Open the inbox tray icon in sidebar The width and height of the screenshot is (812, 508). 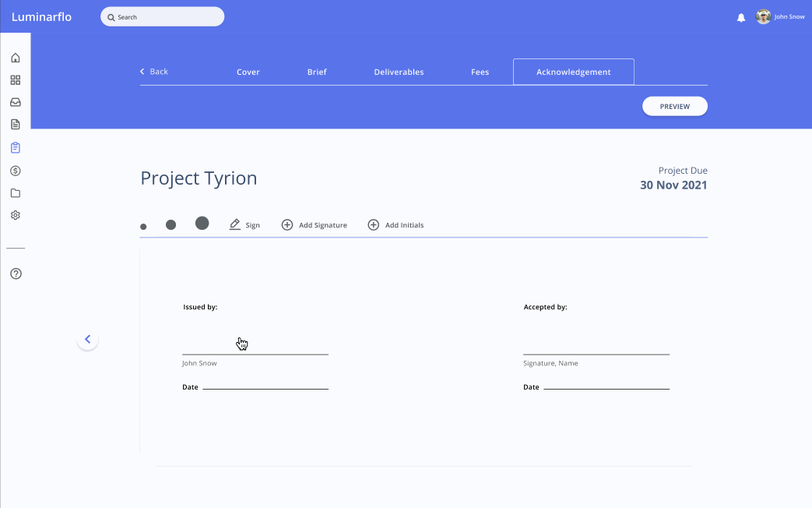(16, 102)
